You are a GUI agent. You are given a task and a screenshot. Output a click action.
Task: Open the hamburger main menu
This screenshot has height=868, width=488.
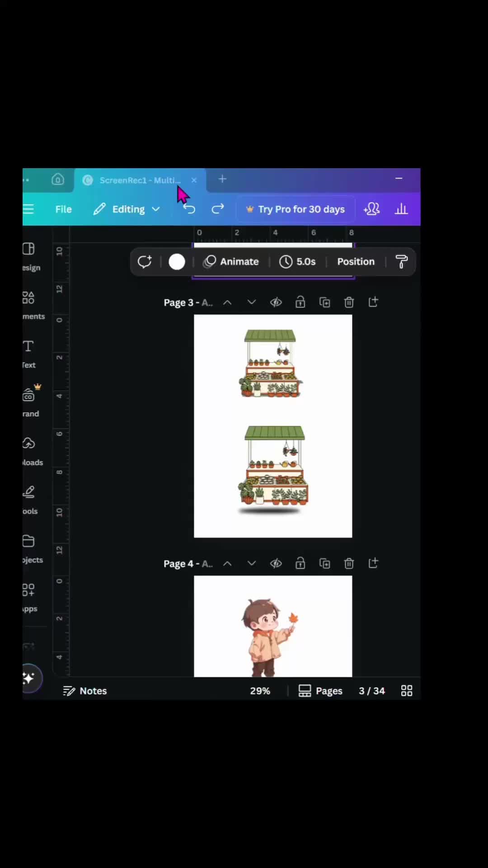pos(28,209)
